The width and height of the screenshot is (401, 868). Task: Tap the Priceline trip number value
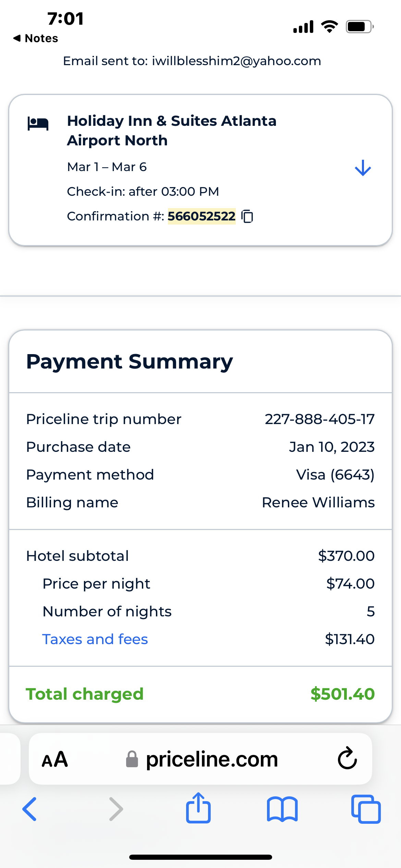[x=319, y=419]
